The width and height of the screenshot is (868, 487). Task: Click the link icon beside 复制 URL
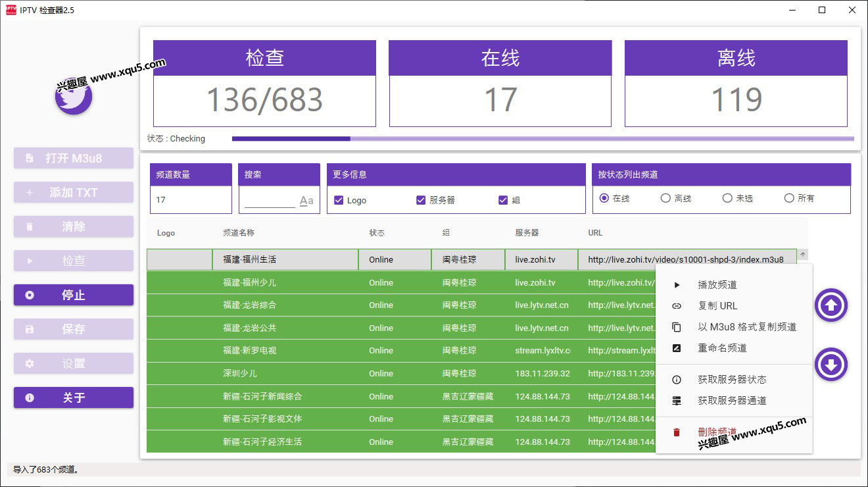point(677,306)
